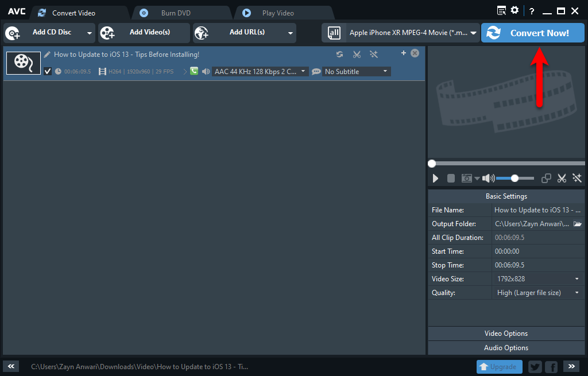Open the Twitter icon in status bar

pyautogui.click(x=535, y=367)
